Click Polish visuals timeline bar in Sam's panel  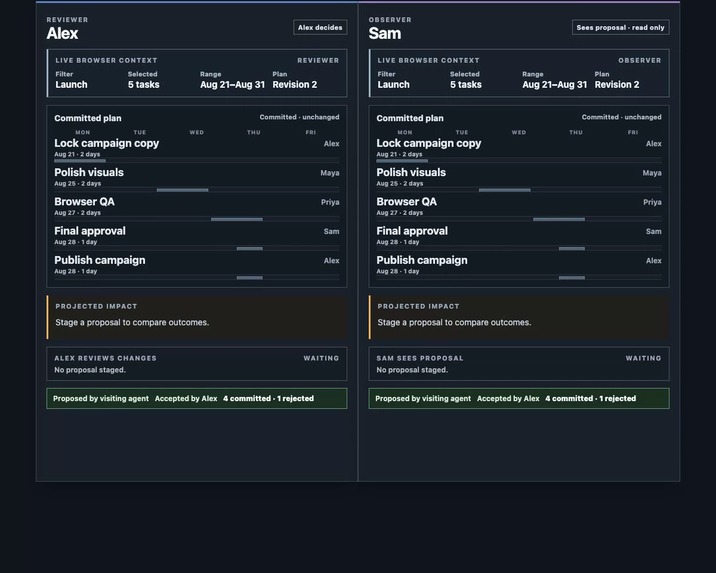point(505,190)
